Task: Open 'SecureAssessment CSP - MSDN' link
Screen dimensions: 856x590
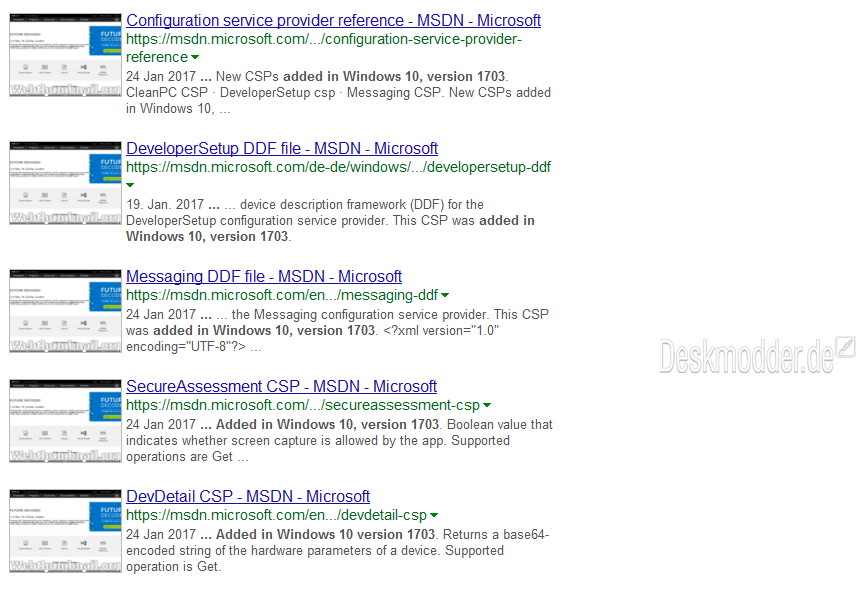Action: point(281,386)
